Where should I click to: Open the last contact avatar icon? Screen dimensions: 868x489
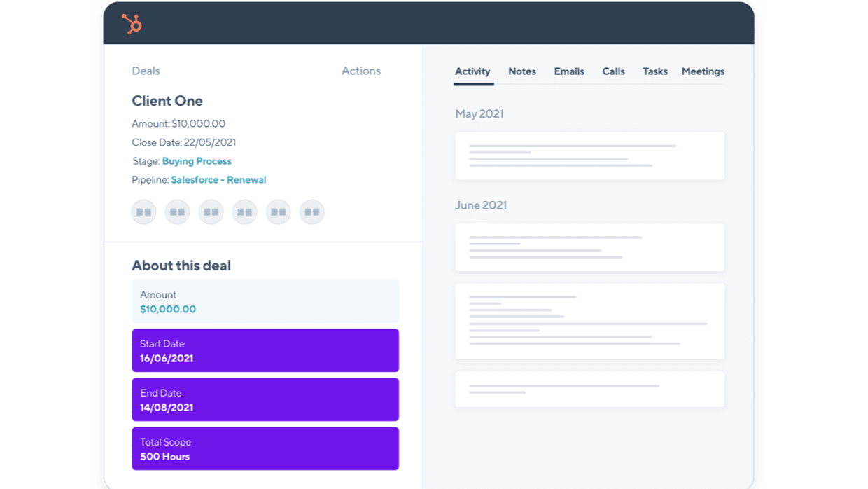311,212
